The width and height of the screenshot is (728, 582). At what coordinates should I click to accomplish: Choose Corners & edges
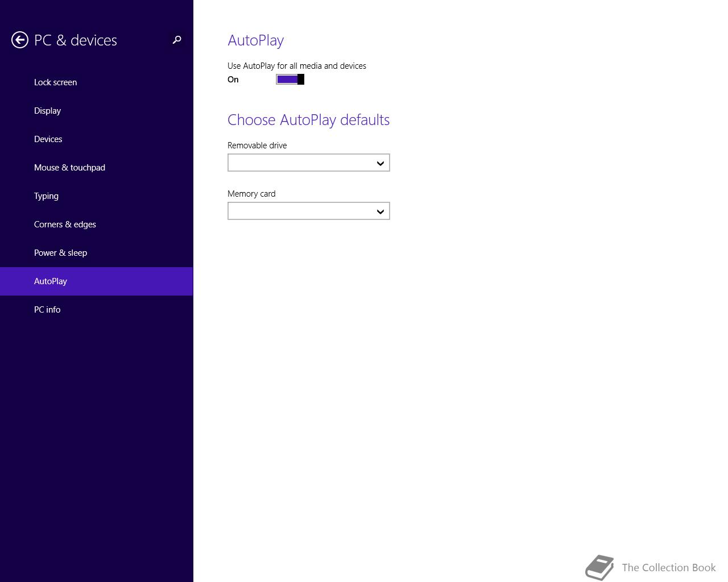(x=97, y=225)
